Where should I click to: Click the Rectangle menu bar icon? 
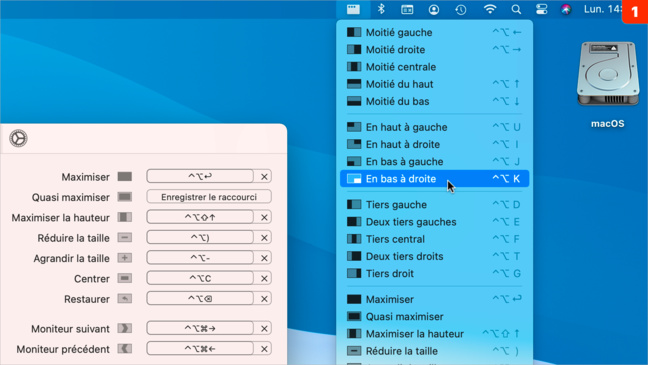353,9
